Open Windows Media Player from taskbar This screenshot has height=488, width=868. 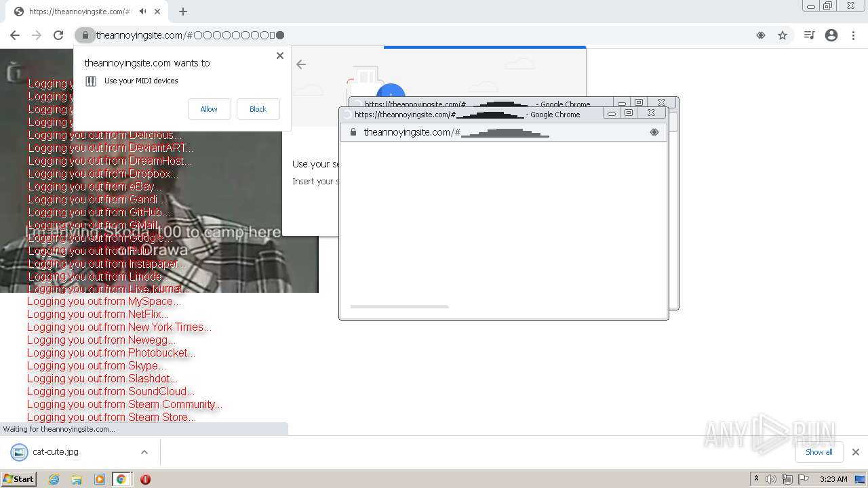tap(100, 479)
